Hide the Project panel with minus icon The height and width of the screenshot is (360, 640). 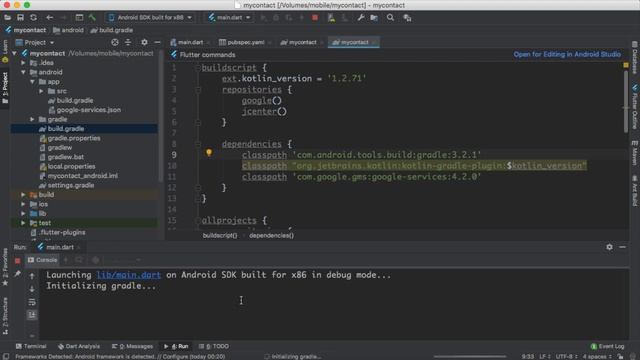click(x=157, y=42)
